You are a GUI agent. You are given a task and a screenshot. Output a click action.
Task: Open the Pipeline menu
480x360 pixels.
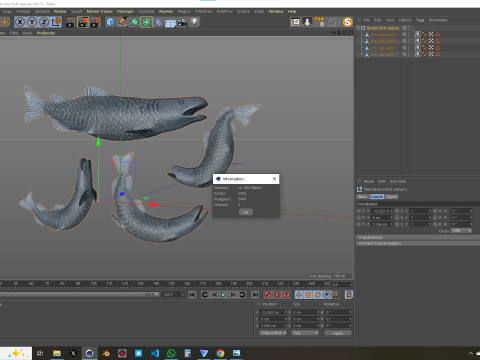pos(166,11)
